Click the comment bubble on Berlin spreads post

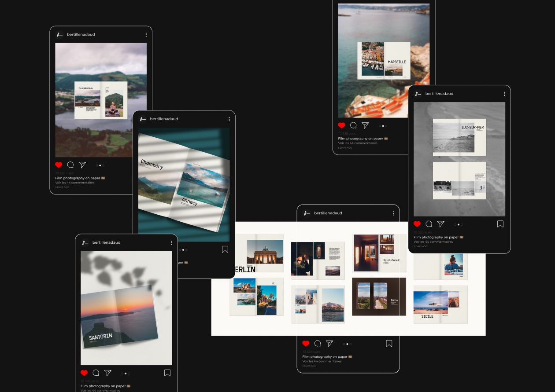318,344
